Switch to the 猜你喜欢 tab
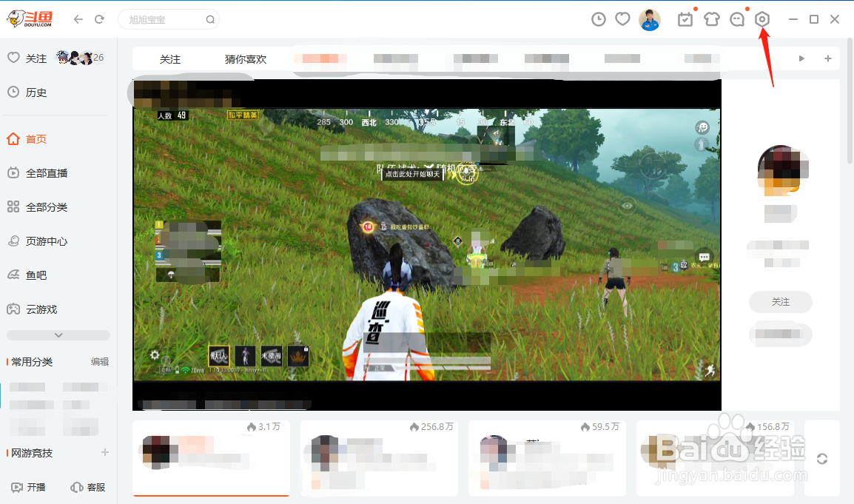 tap(246, 59)
